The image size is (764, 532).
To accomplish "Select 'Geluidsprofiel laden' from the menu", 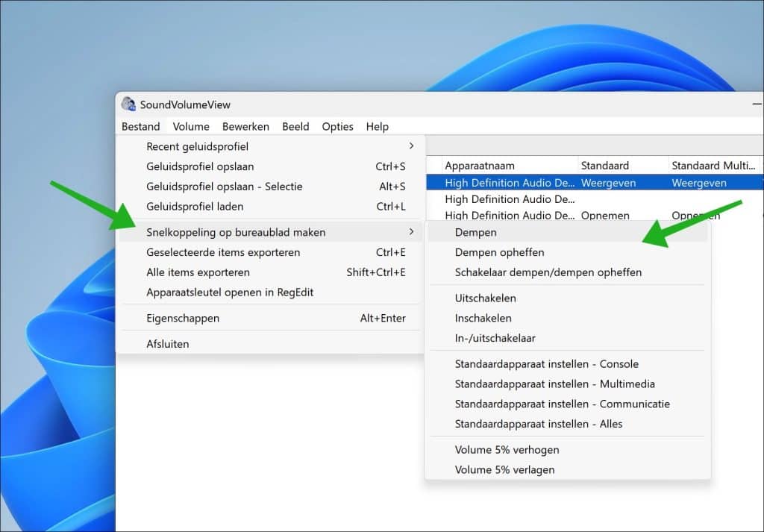I will pyautogui.click(x=269, y=207).
